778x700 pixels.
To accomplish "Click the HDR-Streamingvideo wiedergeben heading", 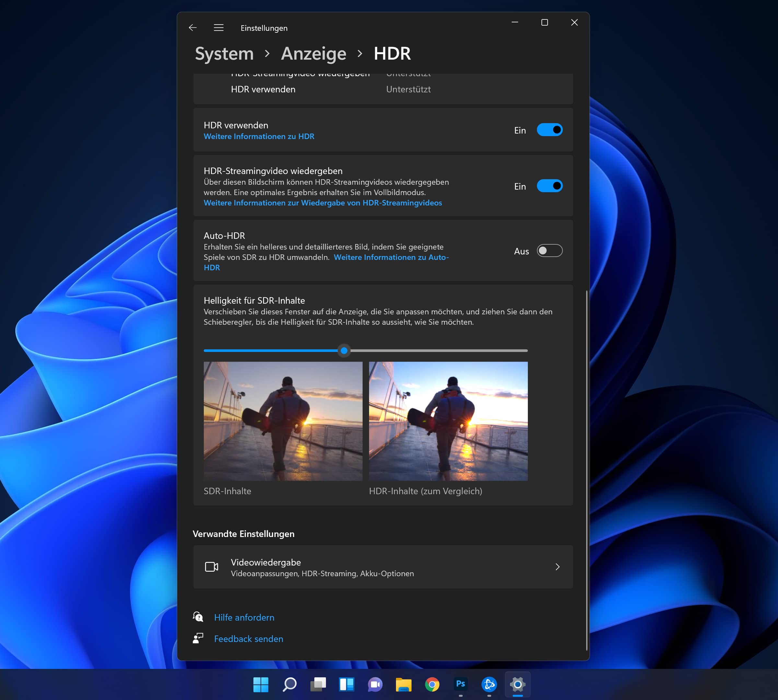I will click(x=273, y=171).
